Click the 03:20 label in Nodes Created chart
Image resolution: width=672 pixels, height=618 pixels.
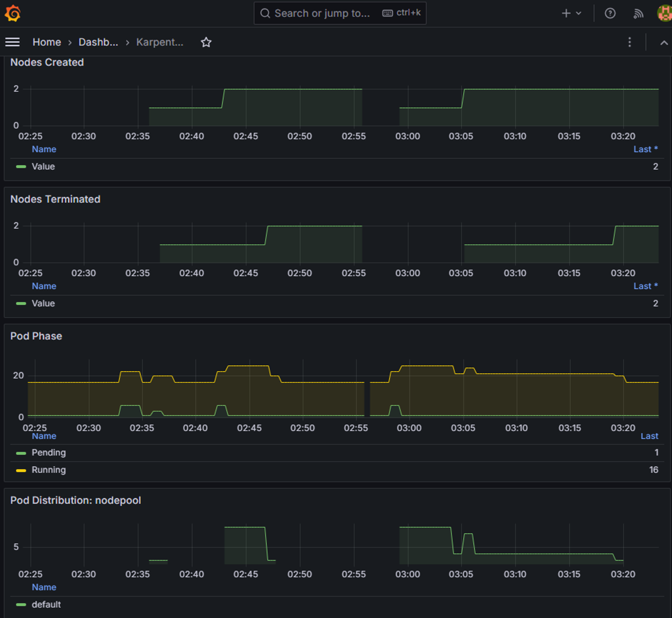coord(623,136)
